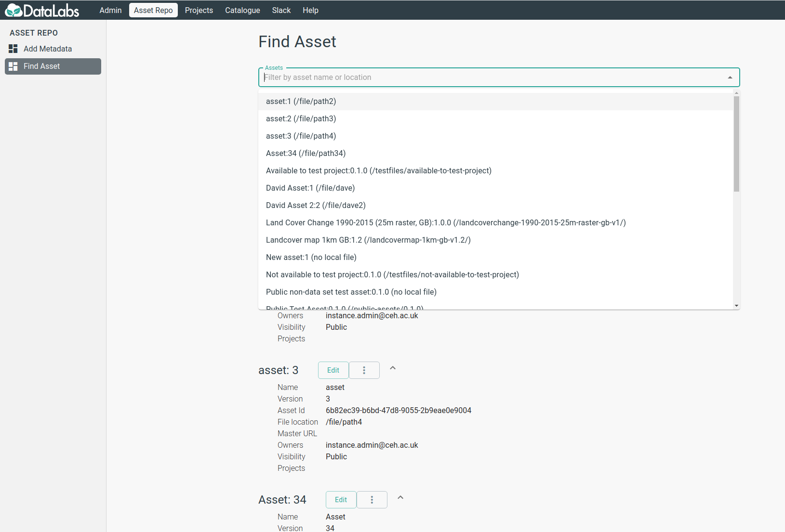Select the Asset Repo navigation tab
785x532 pixels.
tap(153, 10)
